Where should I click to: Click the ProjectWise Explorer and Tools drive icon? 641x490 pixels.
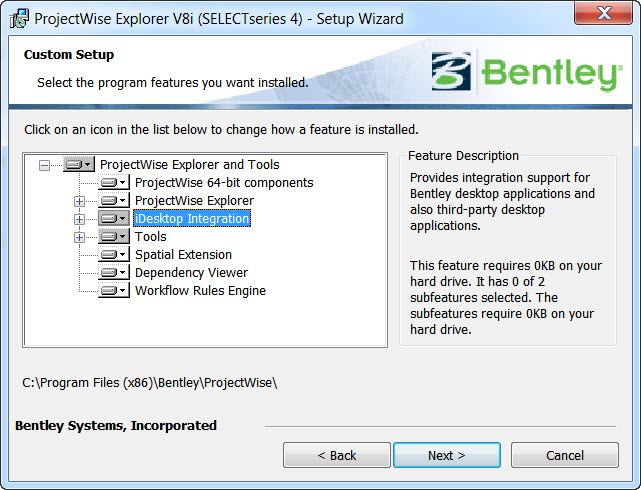click(x=78, y=165)
